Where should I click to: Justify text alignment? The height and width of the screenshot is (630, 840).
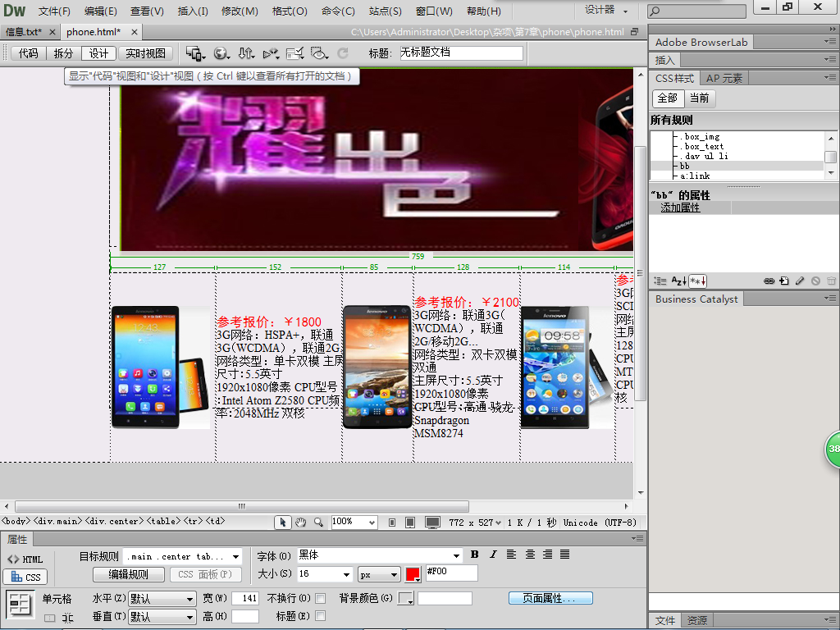564,555
